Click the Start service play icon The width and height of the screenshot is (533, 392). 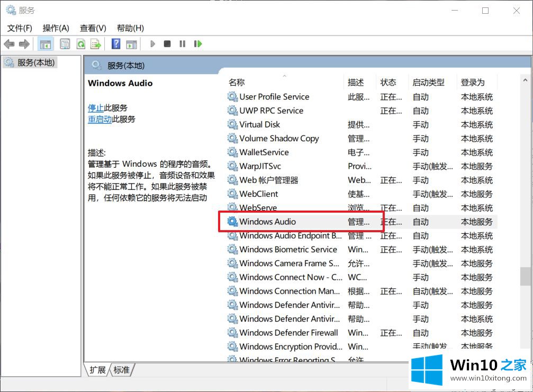(152, 44)
